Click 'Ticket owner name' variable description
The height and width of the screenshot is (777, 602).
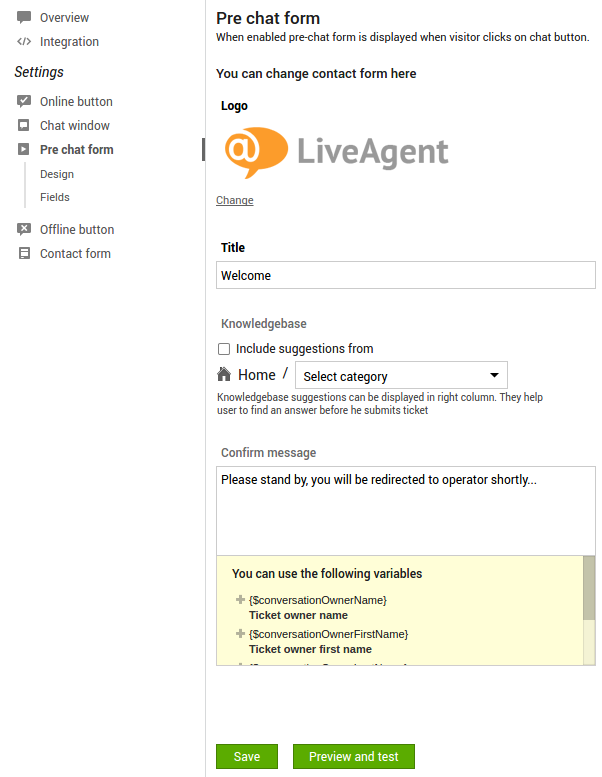[298, 615]
